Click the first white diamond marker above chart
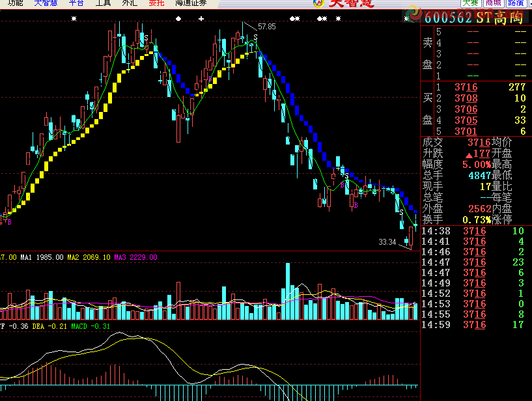532x401 pixels. coord(178,19)
